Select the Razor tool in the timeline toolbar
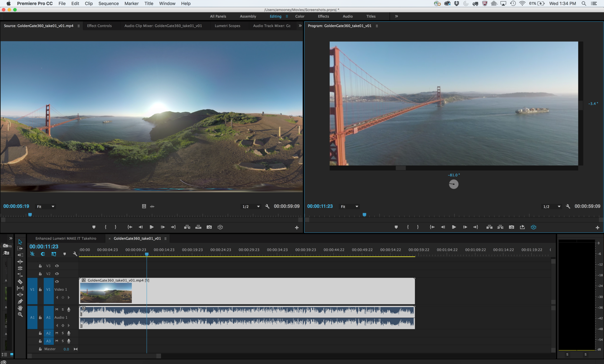This screenshot has width=604, height=364. (x=20, y=282)
